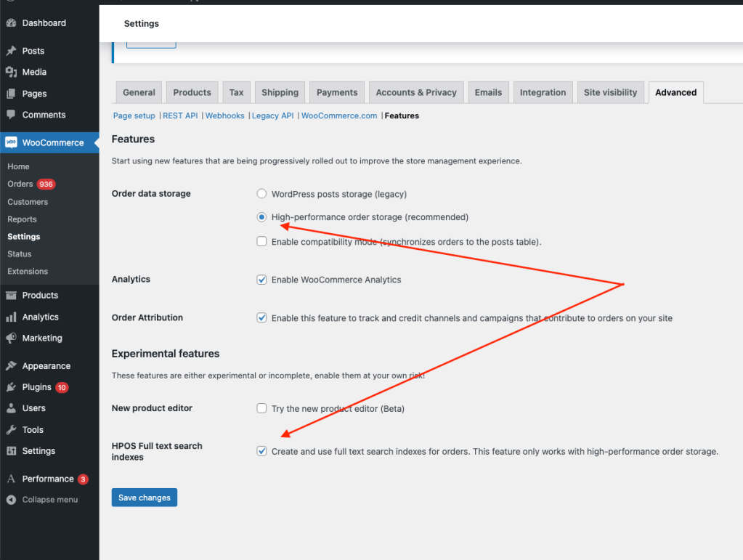The image size is (743, 560).
Task: Click the Products archive box icon
Action: 11,295
